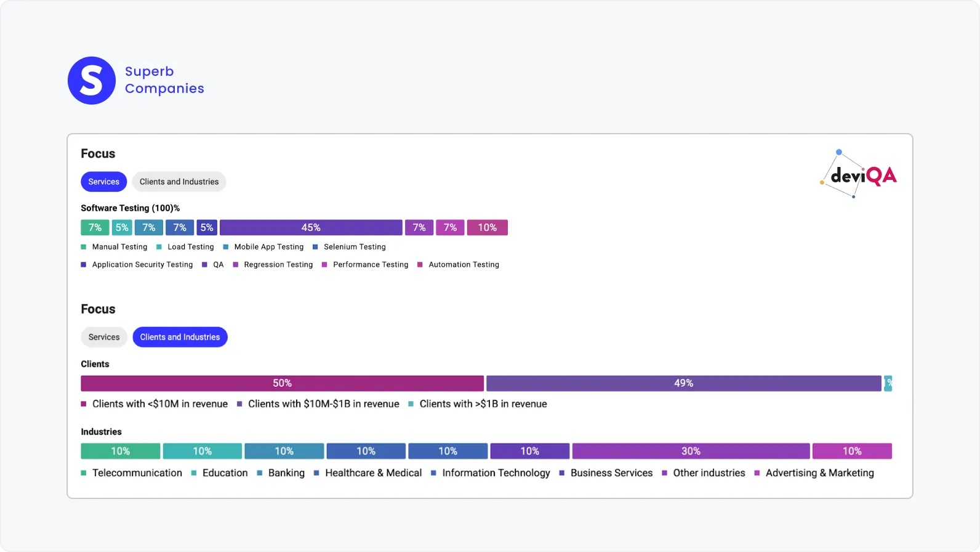Click the 49% clients revenue bar
Viewport: 980px width, 552px height.
click(683, 383)
